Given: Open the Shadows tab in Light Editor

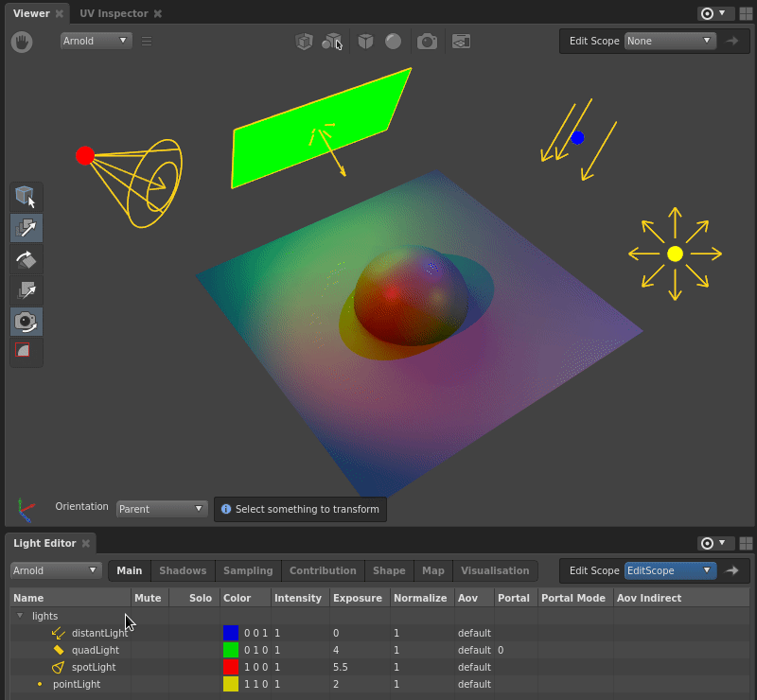Looking at the screenshot, I should click(183, 570).
